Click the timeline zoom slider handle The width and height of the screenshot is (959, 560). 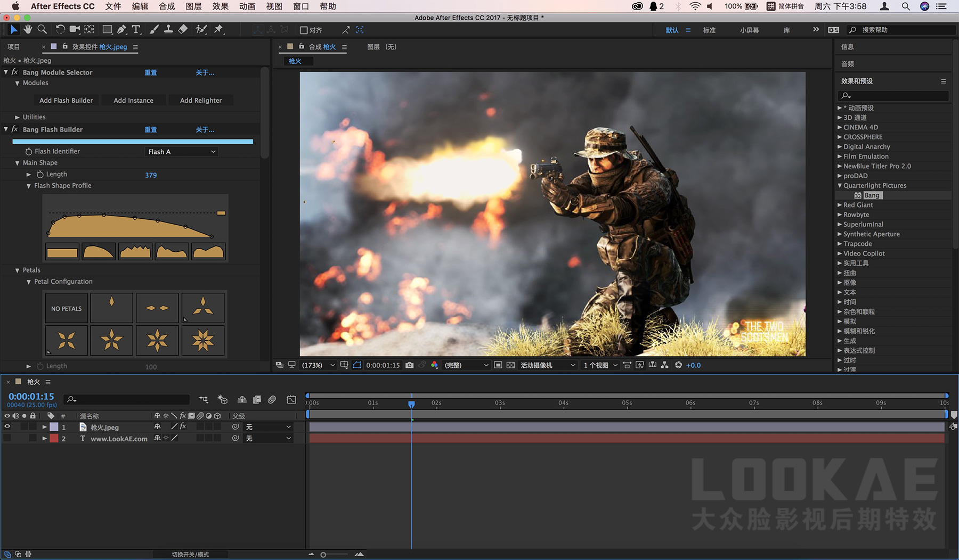tap(323, 555)
